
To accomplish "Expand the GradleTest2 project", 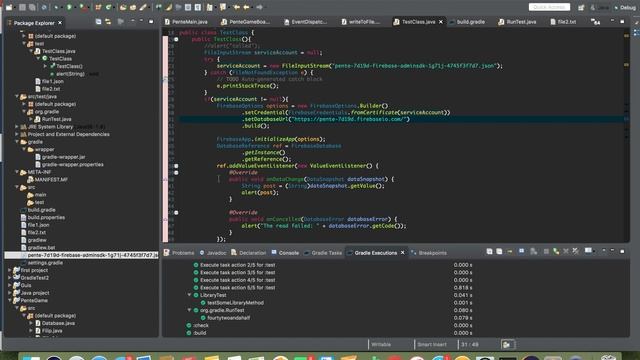I will (x=10, y=278).
